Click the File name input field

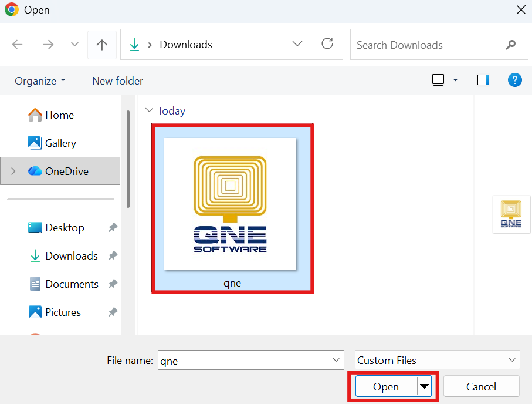coord(250,360)
